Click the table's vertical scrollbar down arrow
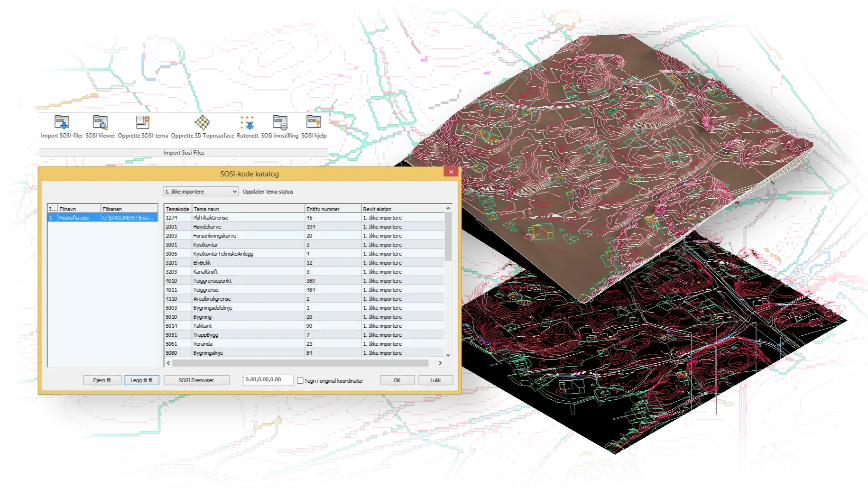Viewport: 868px width, 488px height. point(448,355)
